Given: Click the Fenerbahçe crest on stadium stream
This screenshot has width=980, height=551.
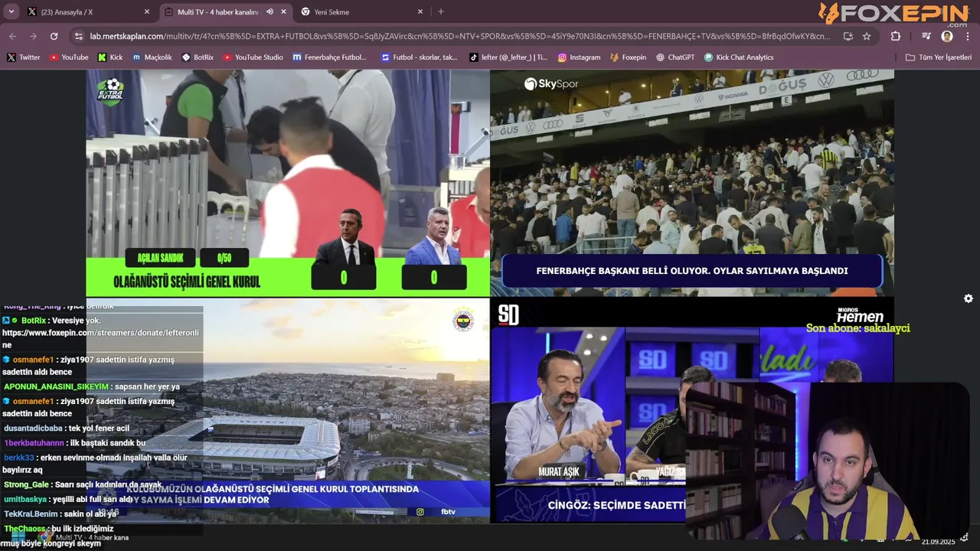Looking at the screenshot, I should click(x=463, y=320).
